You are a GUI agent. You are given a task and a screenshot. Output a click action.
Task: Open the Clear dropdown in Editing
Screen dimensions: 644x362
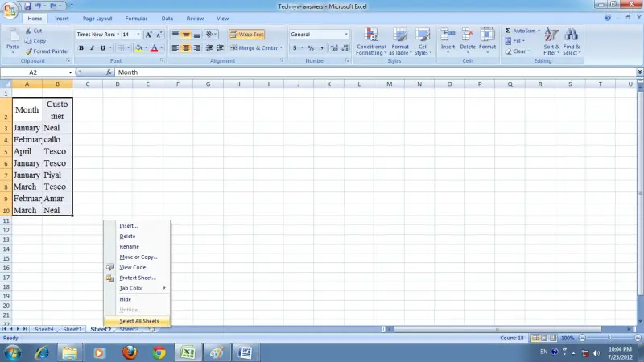517,51
